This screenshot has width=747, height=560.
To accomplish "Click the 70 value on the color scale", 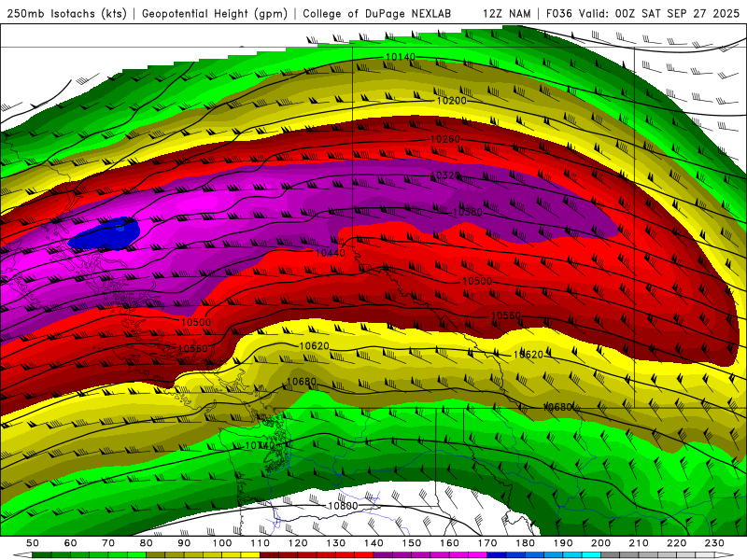I will [x=108, y=543].
